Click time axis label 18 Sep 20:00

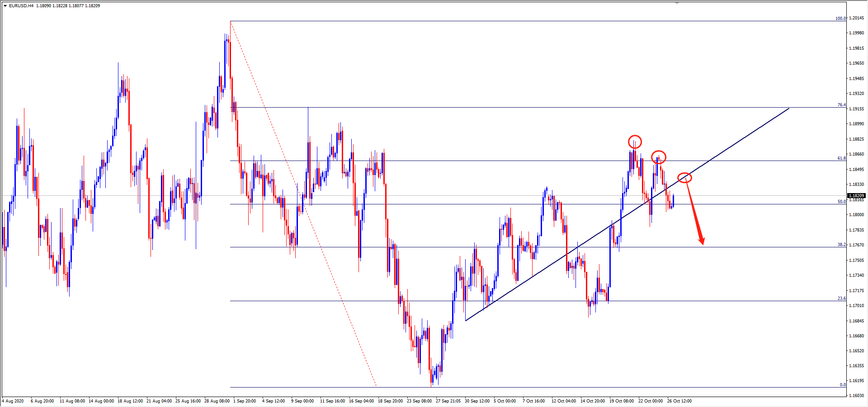point(391,401)
